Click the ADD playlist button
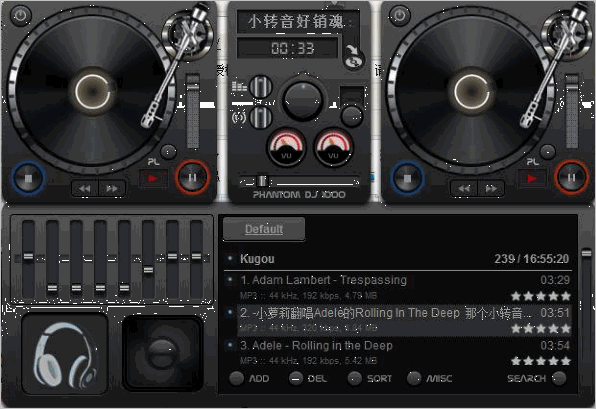The height and width of the screenshot is (409, 596). (250, 378)
